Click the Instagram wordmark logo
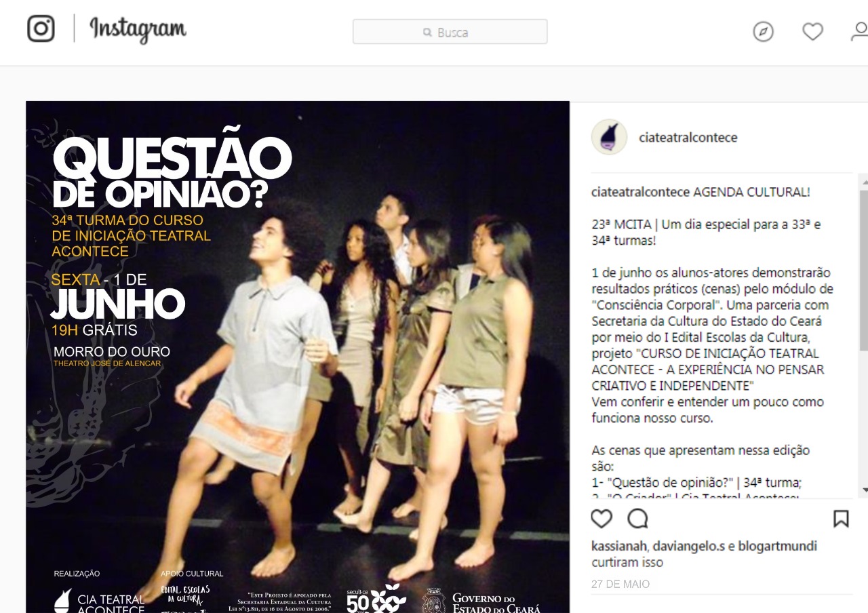868x613 pixels. (138, 29)
